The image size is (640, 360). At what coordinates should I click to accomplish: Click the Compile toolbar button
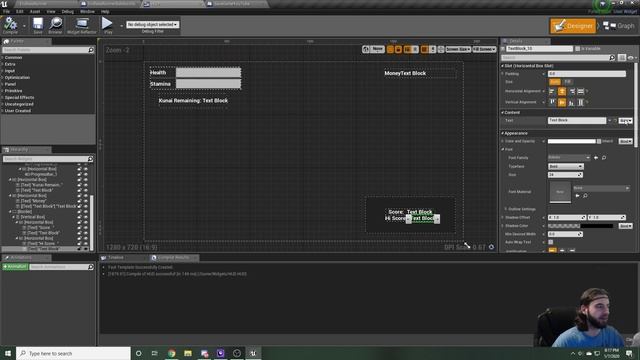pyautogui.click(x=10, y=25)
